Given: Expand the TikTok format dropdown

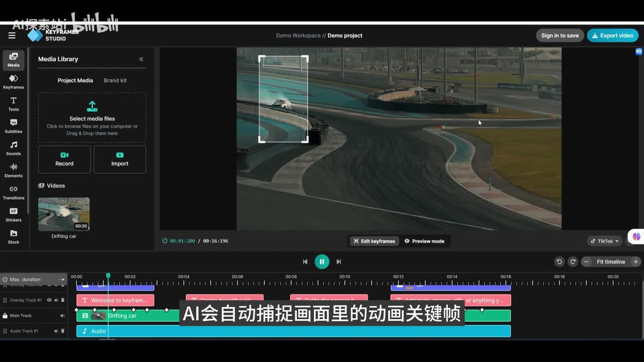Looking at the screenshot, I should click(605, 241).
